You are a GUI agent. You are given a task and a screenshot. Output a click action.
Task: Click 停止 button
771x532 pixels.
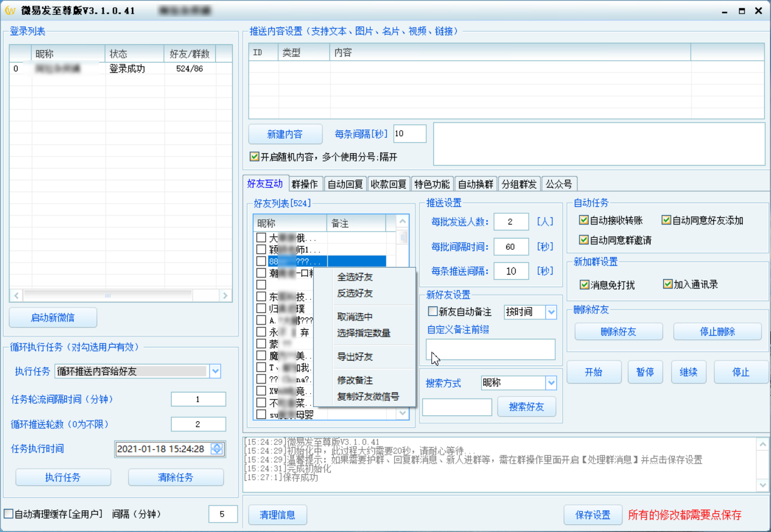coord(741,372)
